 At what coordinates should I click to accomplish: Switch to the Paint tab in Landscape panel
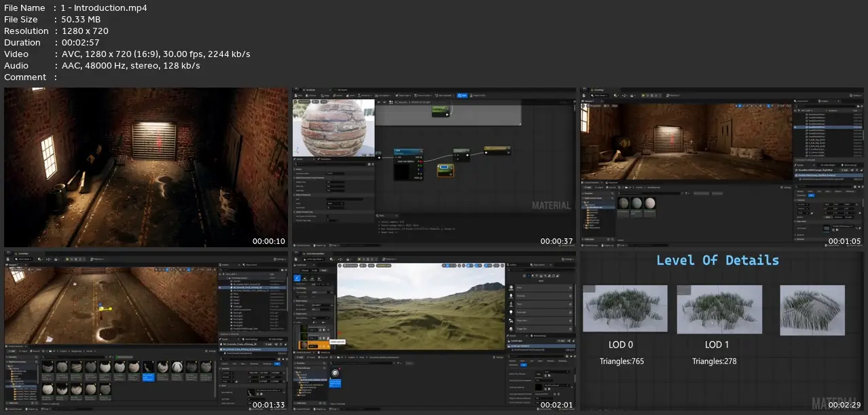point(324,270)
